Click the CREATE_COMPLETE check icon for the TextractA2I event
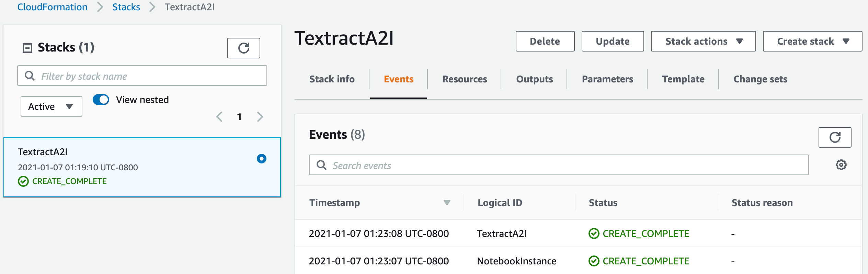The height and width of the screenshot is (274, 868). click(x=594, y=233)
